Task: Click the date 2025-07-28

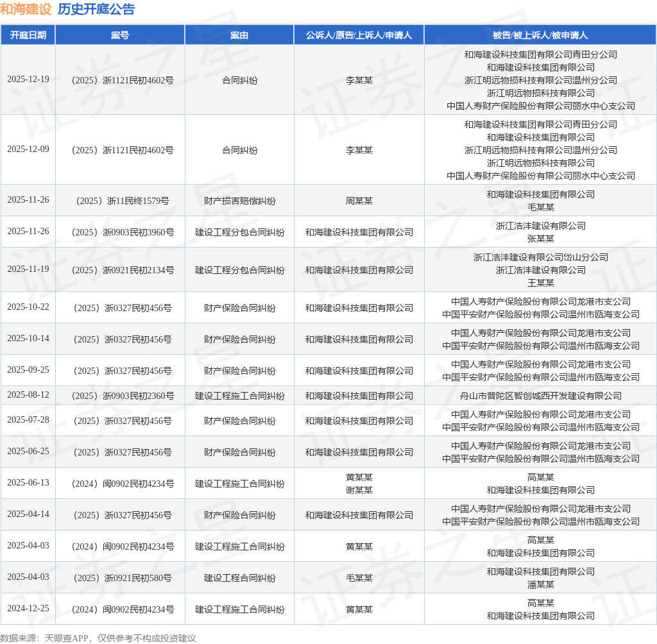Action: [28, 419]
